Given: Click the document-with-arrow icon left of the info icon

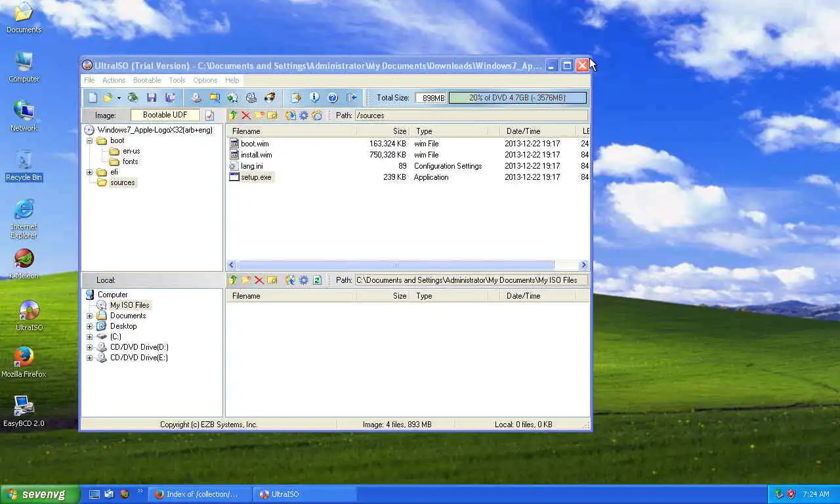Looking at the screenshot, I should pos(296,98).
